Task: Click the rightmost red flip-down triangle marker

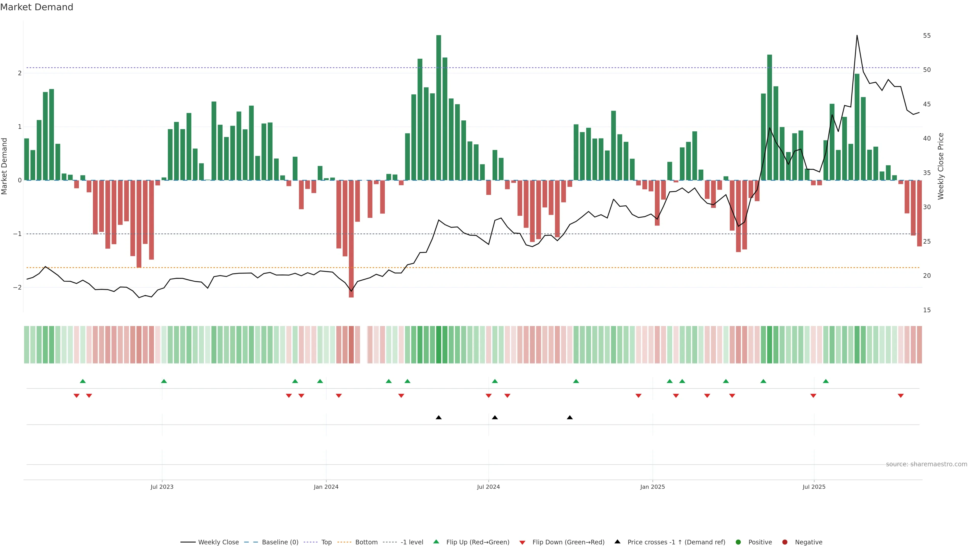Action: (900, 396)
